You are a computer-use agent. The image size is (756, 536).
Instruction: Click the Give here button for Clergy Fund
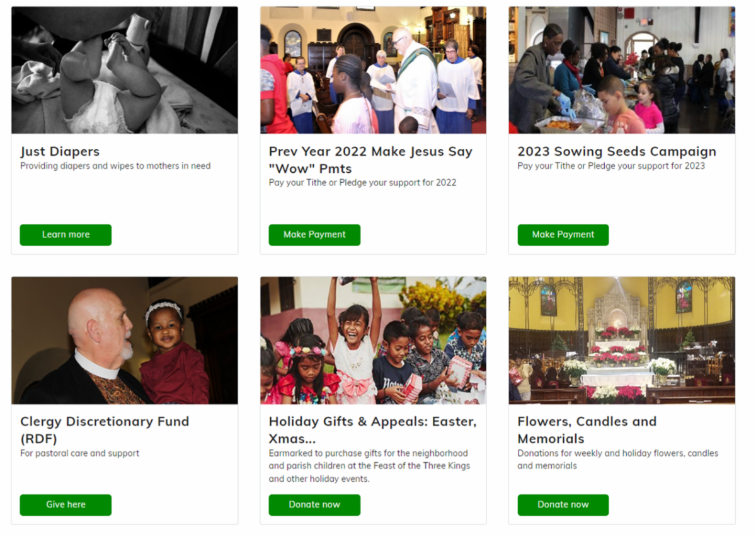66,504
